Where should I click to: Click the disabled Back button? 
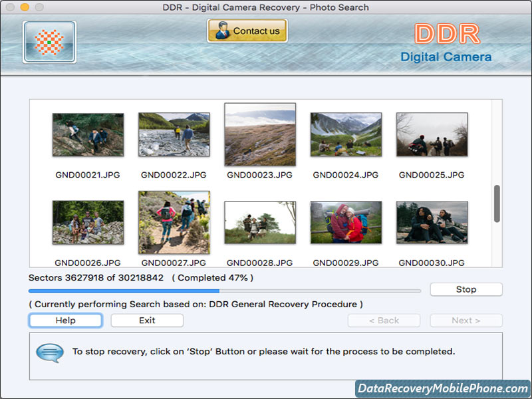(x=384, y=320)
